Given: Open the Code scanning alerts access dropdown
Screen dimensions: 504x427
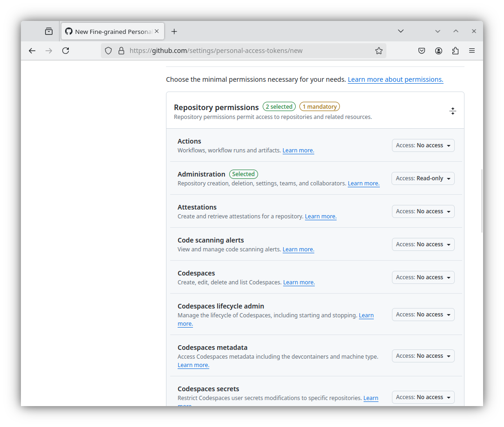Looking at the screenshot, I should coord(423,244).
